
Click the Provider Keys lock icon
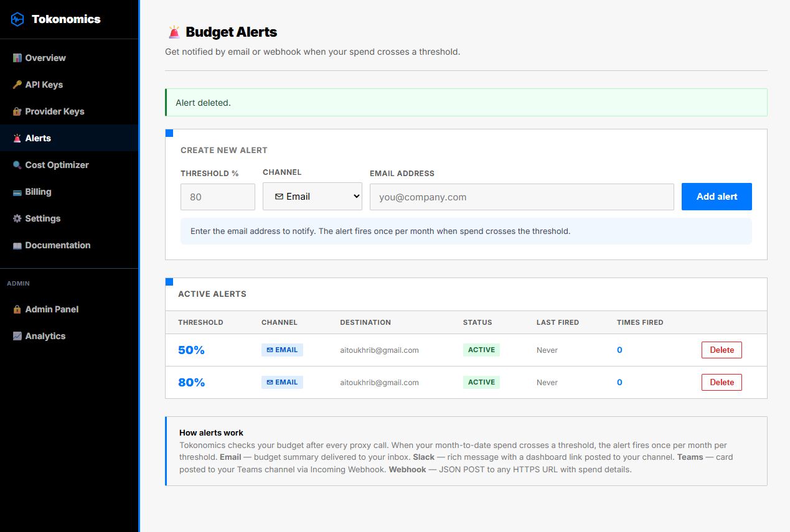tap(17, 111)
